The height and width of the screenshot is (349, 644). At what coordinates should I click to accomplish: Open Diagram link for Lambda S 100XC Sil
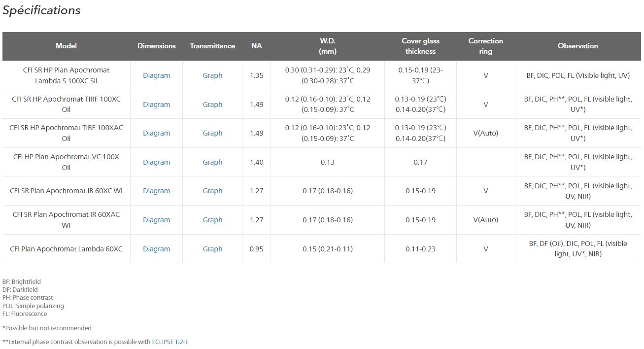tap(156, 75)
